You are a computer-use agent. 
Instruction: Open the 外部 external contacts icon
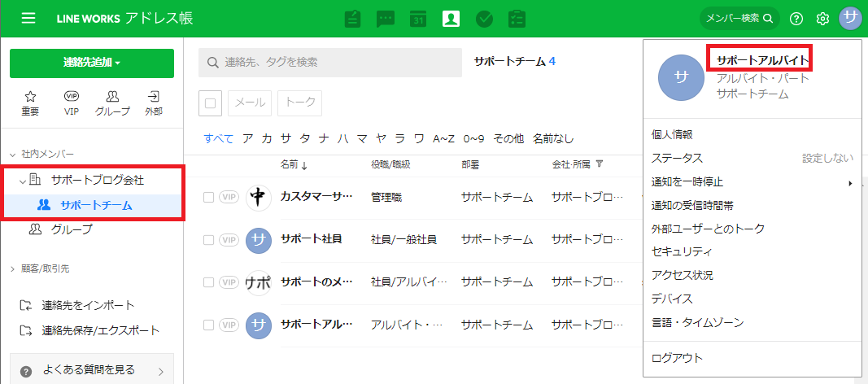pos(153,103)
